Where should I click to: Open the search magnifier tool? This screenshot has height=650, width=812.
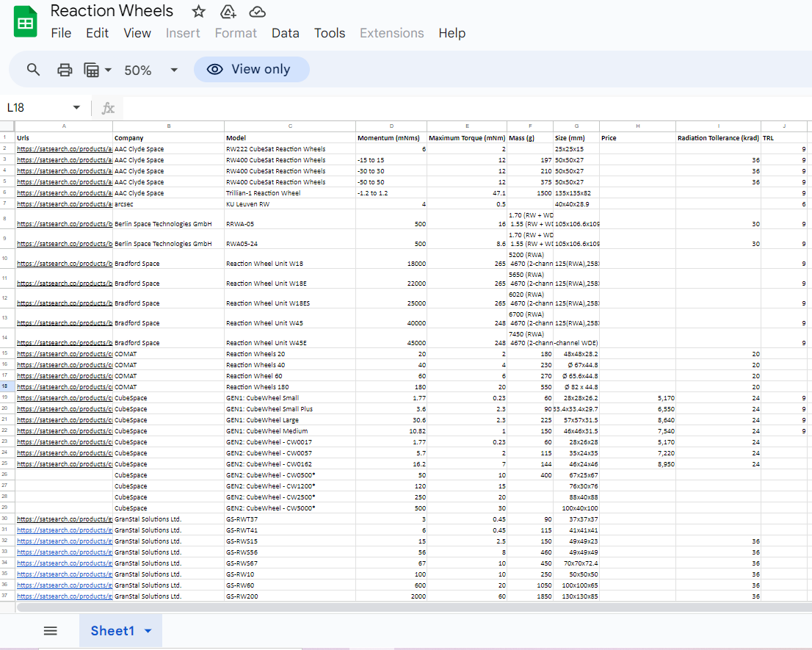point(33,69)
